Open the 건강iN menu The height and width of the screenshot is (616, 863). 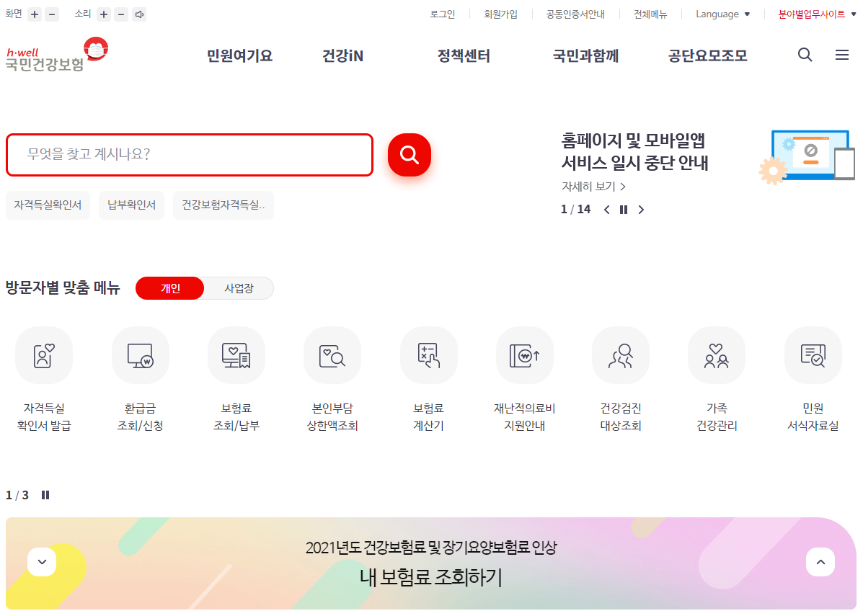342,55
